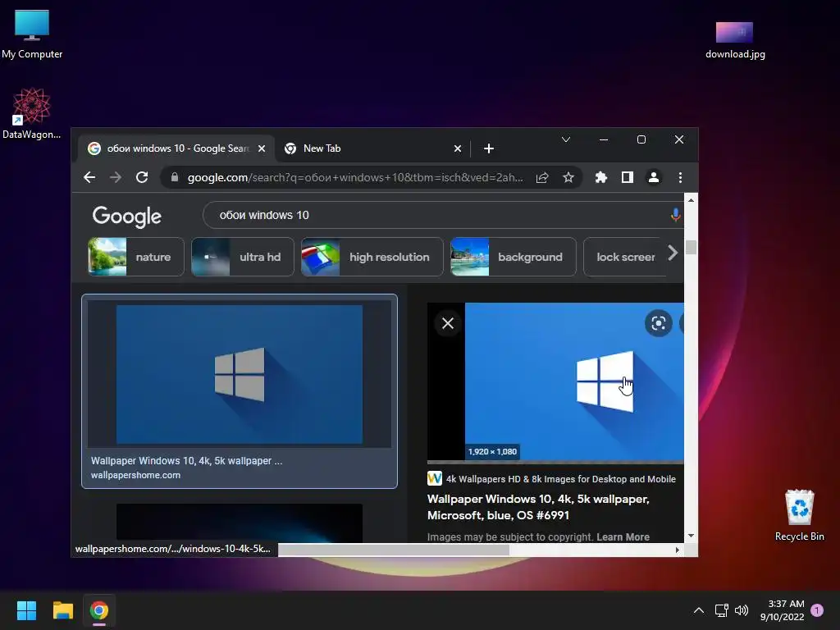The width and height of the screenshot is (840, 630).
Task: Filter images by the ultra hd chip
Action: click(242, 257)
